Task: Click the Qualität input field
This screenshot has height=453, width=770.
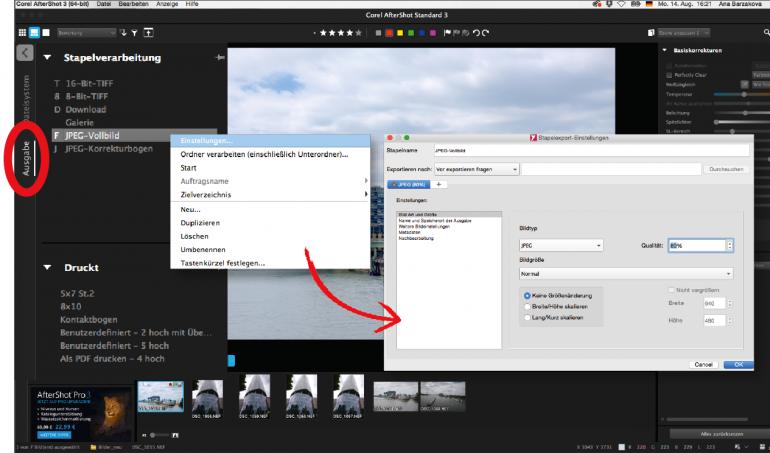Action: [697, 245]
